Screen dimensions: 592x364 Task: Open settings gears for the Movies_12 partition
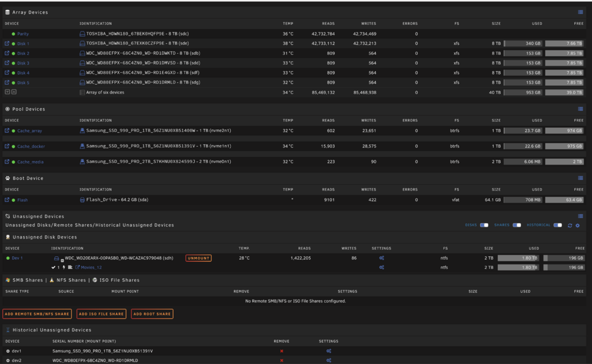382,268
